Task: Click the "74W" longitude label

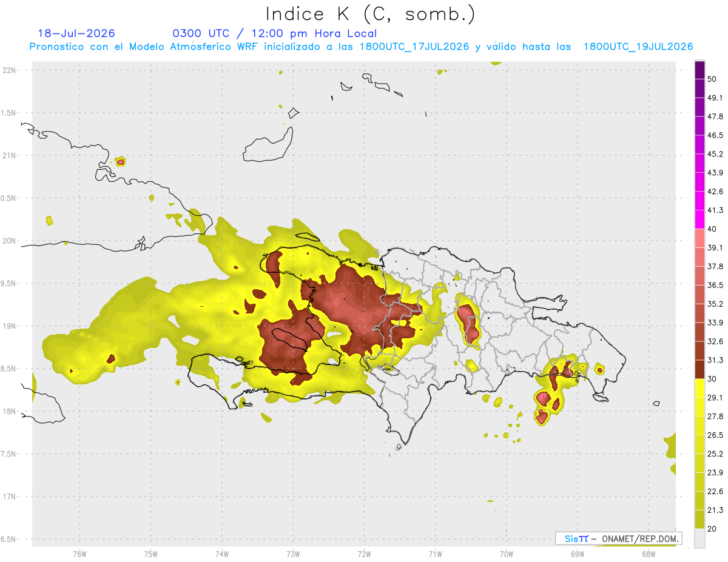Action: [x=221, y=554]
